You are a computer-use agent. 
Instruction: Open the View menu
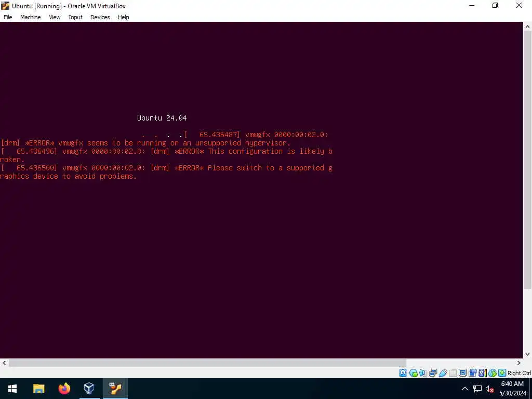coord(55,17)
